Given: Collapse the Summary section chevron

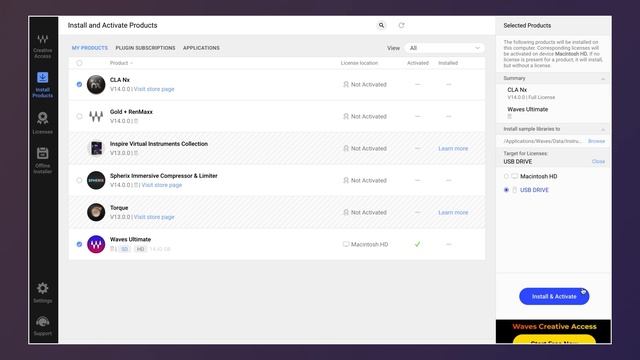Looking at the screenshot, I should pyautogui.click(x=603, y=78).
